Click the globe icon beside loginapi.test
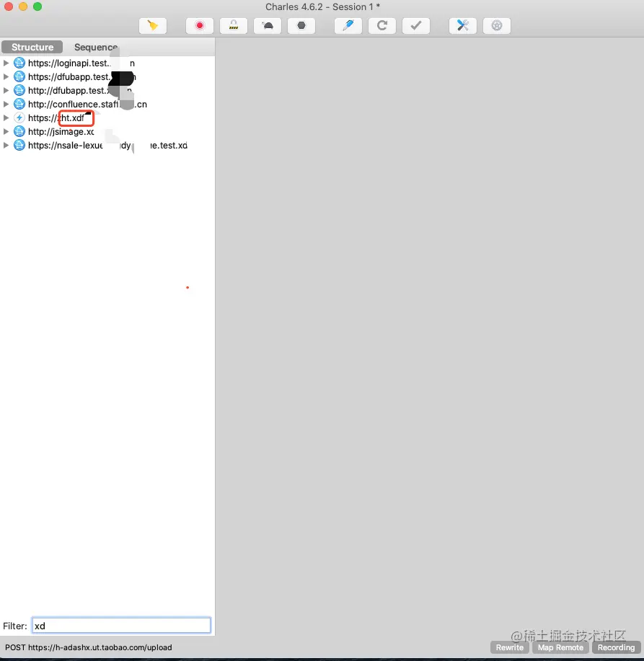 tap(19, 63)
